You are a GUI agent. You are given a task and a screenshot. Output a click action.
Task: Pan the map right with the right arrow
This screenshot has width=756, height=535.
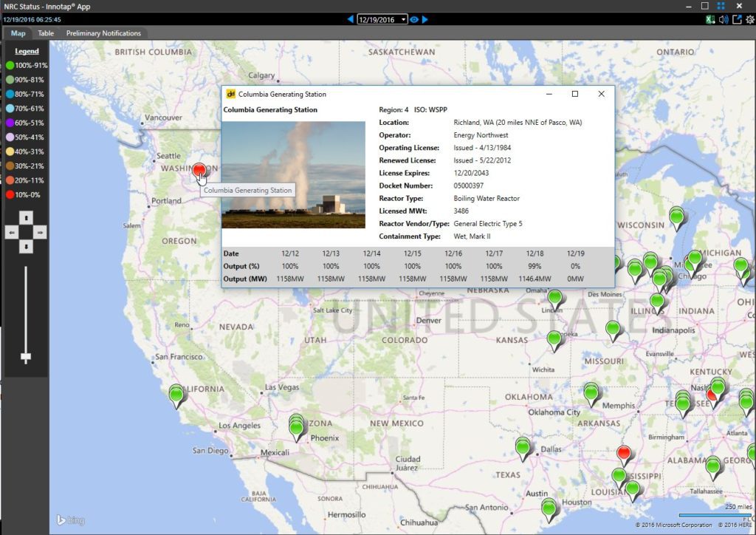tap(40, 233)
